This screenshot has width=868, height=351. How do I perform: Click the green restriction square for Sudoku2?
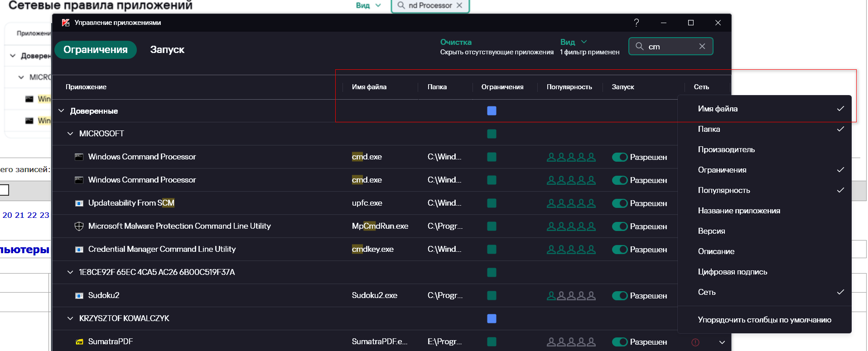(x=492, y=296)
